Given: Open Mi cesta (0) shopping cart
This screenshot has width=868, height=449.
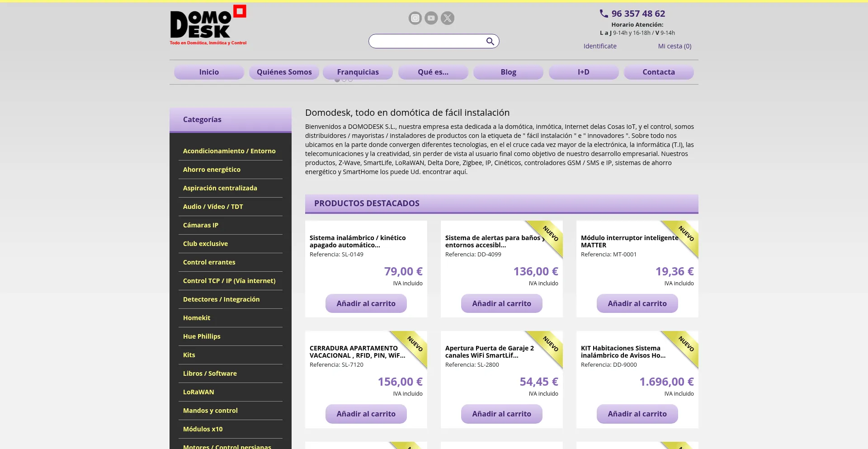Looking at the screenshot, I should [675, 46].
